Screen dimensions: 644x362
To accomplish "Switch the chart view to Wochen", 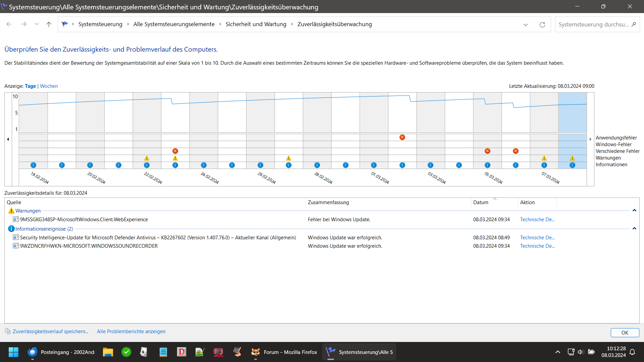I will tap(49, 86).
